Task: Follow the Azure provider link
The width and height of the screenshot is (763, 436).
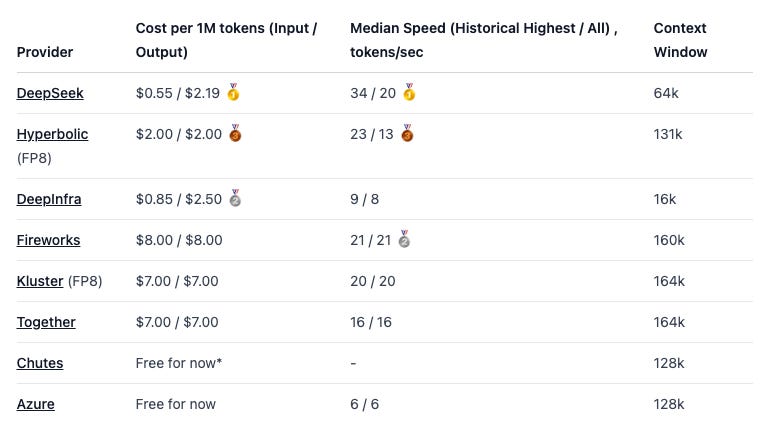Action: pos(36,404)
